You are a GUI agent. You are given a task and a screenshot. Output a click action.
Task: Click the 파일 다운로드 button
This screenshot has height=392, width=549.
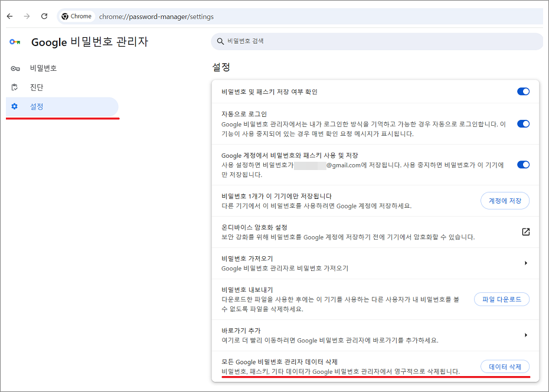pos(502,299)
